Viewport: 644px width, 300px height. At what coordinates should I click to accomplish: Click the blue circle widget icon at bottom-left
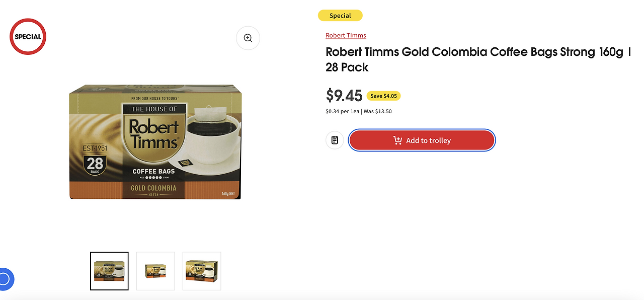point(4,279)
